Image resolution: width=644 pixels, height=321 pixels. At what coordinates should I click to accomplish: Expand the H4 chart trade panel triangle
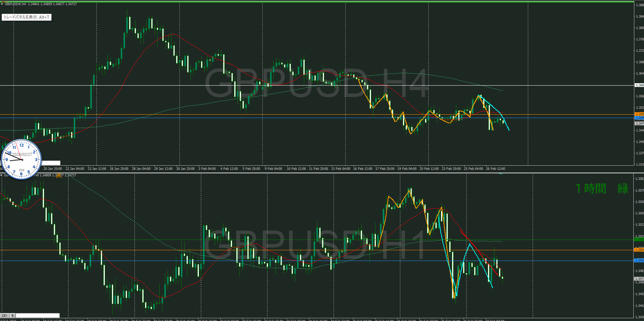[x=2, y=4]
